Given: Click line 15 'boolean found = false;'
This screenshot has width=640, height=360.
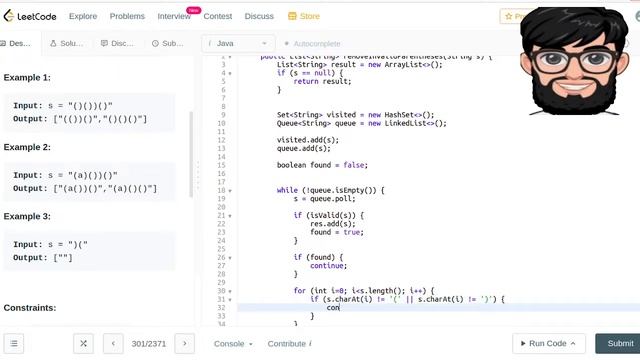Looking at the screenshot, I should 322,165.
